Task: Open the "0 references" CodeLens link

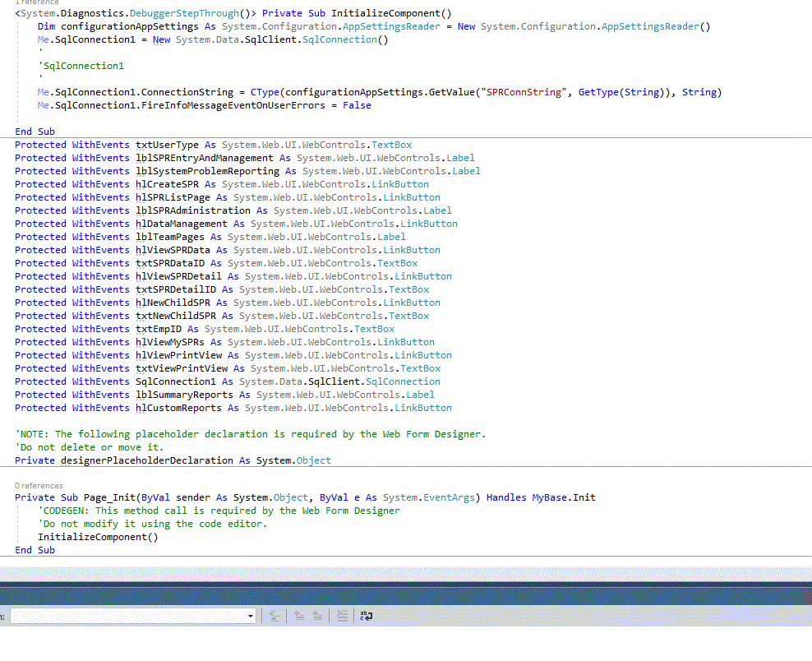Action: pyautogui.click(x=39, y=485)
